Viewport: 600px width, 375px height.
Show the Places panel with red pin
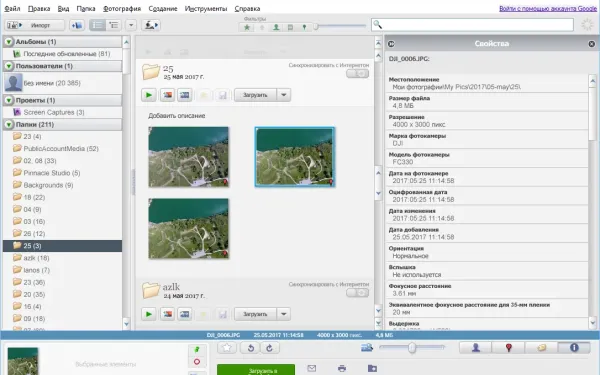point(509,347)
